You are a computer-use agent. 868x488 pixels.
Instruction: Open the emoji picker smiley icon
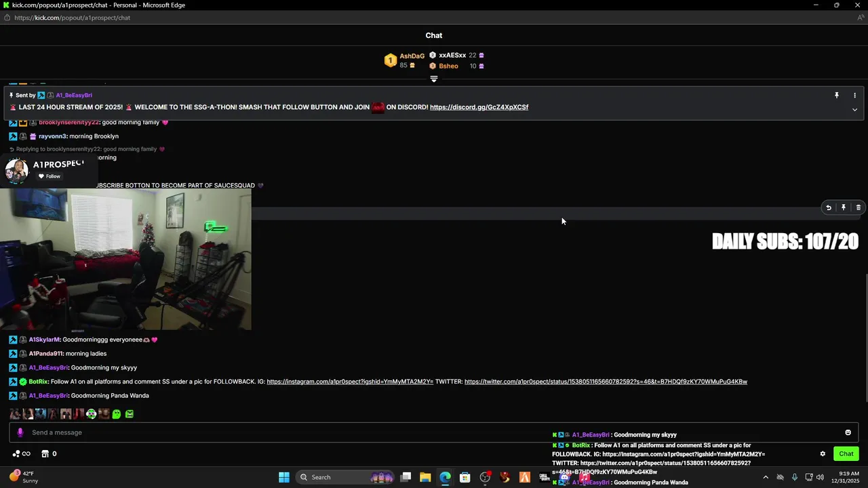(848, 432)
